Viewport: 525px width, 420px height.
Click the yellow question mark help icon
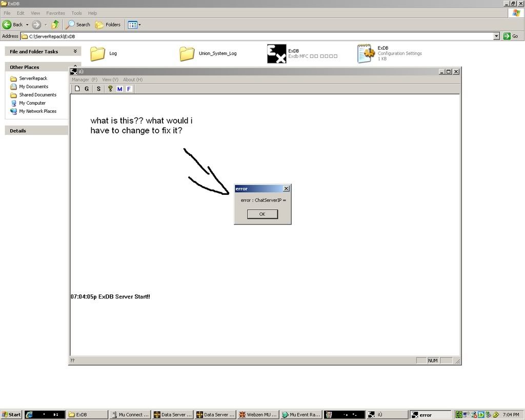(110, 89)
